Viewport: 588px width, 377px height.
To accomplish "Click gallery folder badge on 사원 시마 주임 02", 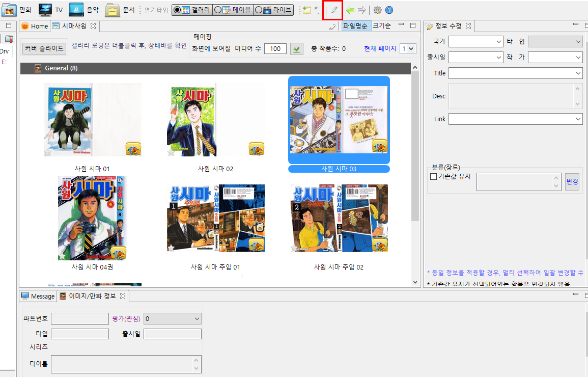I will [379, 245].
